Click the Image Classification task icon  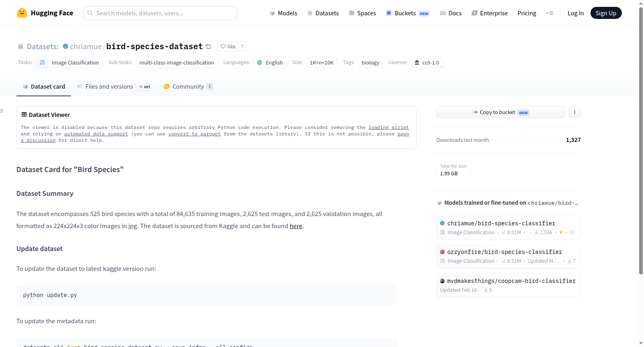point(42,62)
